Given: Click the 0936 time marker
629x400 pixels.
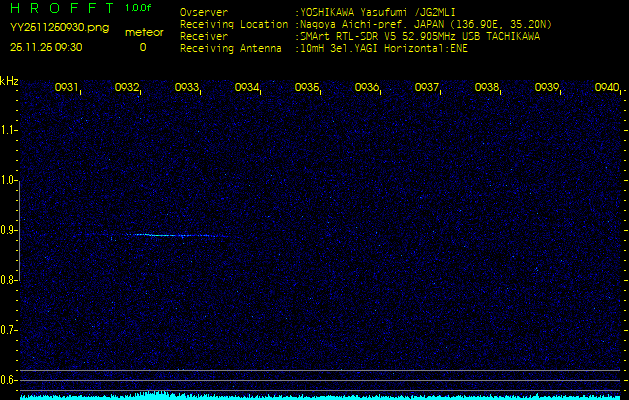Looking at the screenshot, I should 366,87.
